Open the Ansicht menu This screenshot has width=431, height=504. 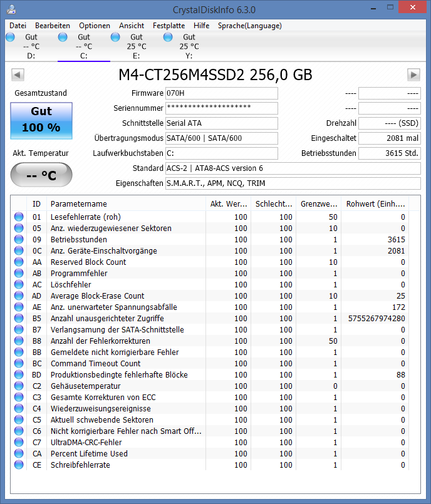click(131, 26)
